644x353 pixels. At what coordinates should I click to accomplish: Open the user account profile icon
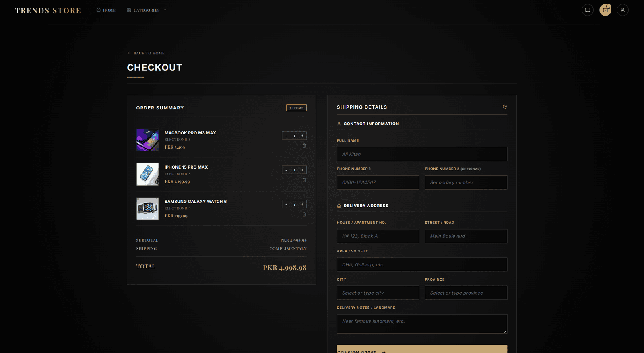tap(623, 10)
